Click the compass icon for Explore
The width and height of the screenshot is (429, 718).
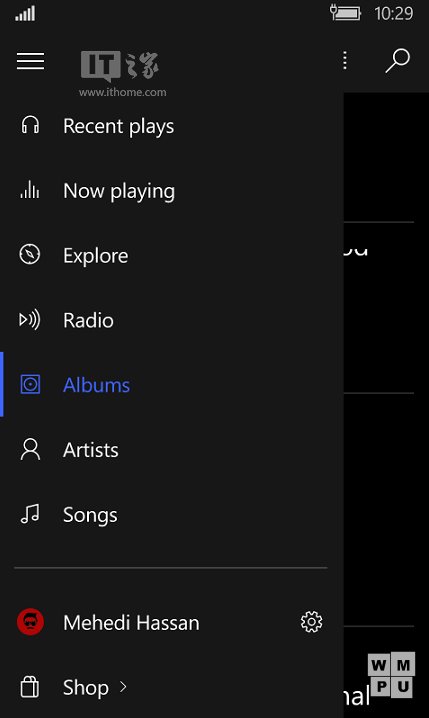click(30, 254)
